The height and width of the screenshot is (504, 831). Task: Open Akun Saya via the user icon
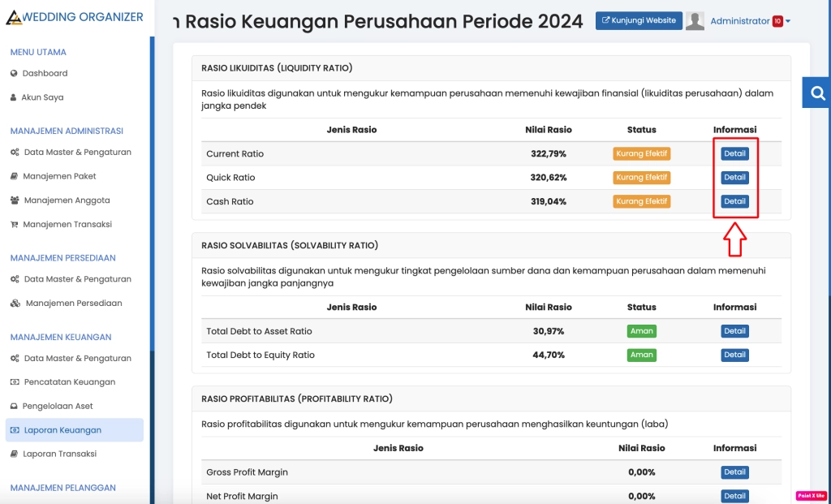14,97
